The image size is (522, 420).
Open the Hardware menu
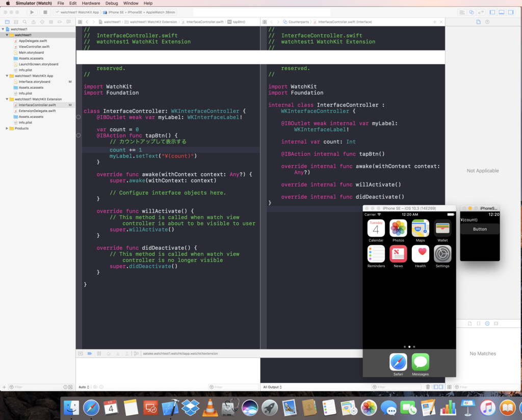(x=91, y=4)
